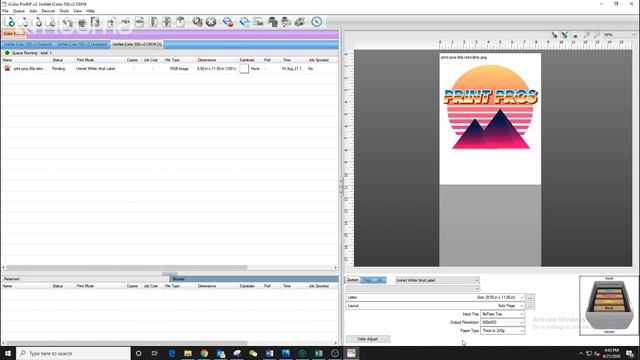Click the right arrow of the queue scrollbar
640x360 pixels.
pos(336,268)
